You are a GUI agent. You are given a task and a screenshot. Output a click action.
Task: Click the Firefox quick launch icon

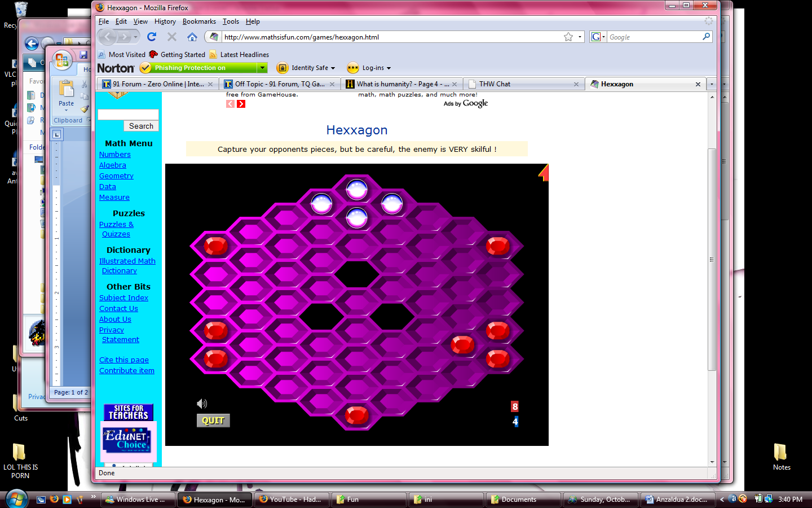[54, 500]
